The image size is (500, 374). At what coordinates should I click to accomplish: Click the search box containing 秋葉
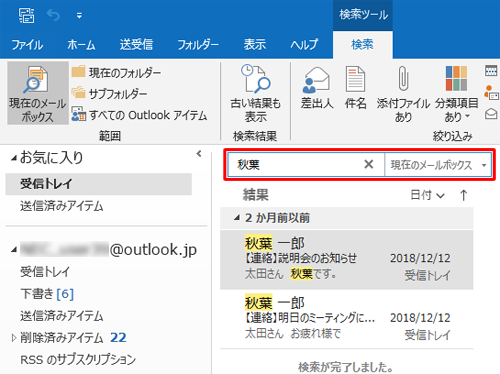point(295,164)
